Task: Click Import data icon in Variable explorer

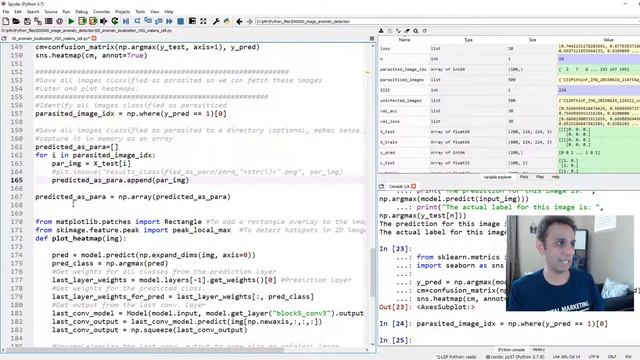Action: tap(381, 31)
